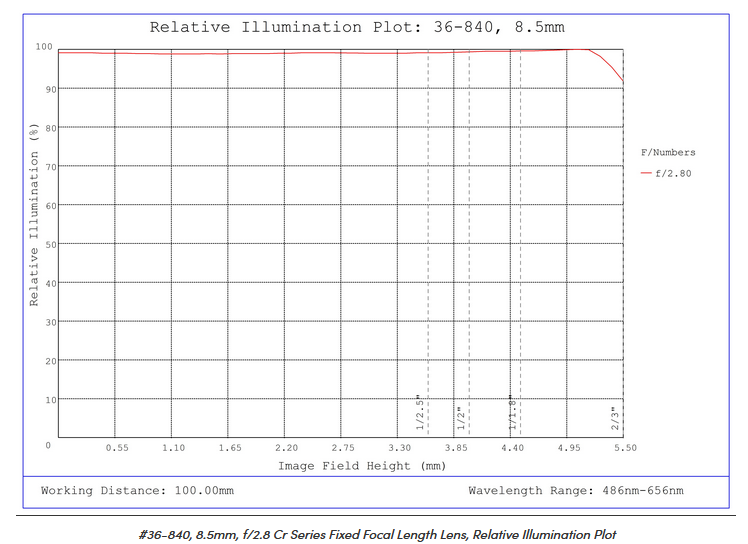Click the 'Wavelength Range: 486nm-656nm' text
The width and height of the screenshot is (748, 544).
[x=576, y=491]
